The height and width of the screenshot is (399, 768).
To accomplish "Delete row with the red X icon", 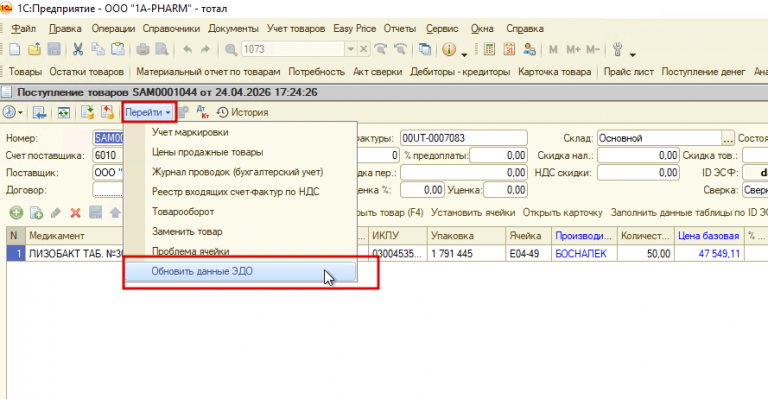I will point(75,212).
